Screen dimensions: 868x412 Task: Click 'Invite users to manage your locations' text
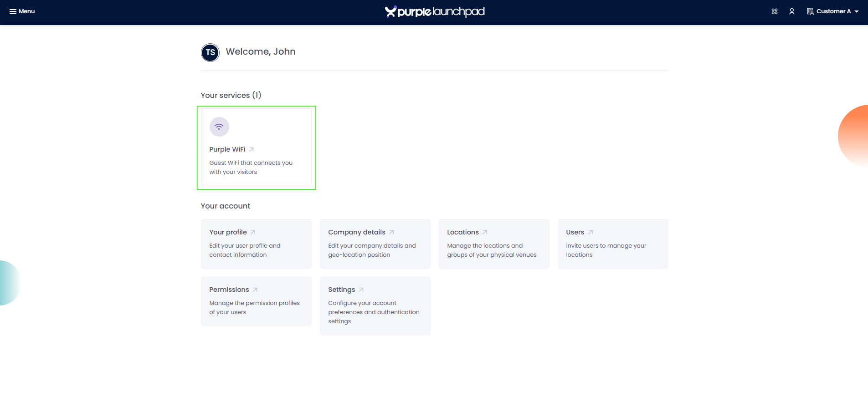pyautogui.click(x=606, y=250)
